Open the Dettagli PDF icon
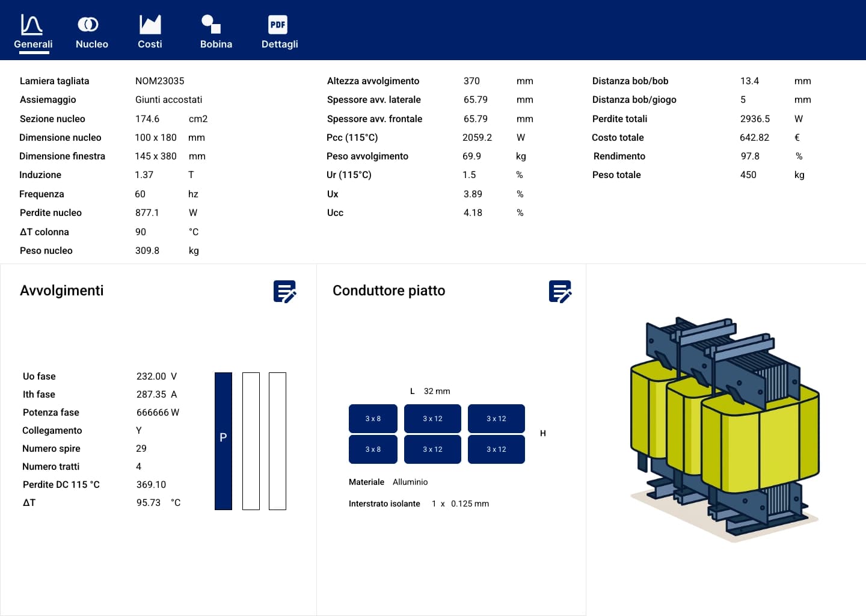This screenshot has height=616, width=866. (278, 25)
